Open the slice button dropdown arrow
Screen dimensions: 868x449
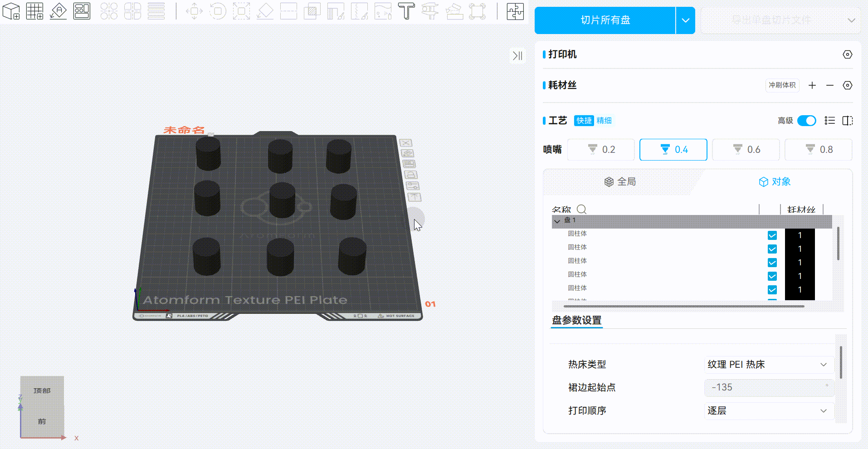686,20
